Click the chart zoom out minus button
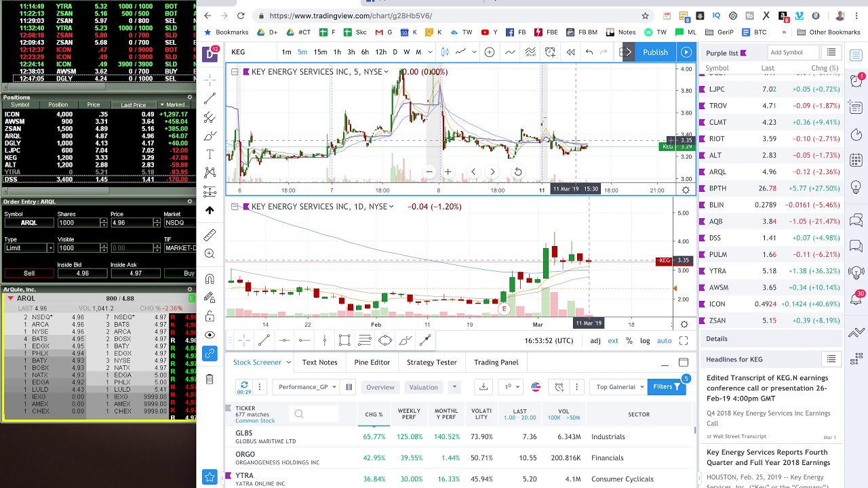This screenshot has width=868, height=488. [x=429, y=172]
